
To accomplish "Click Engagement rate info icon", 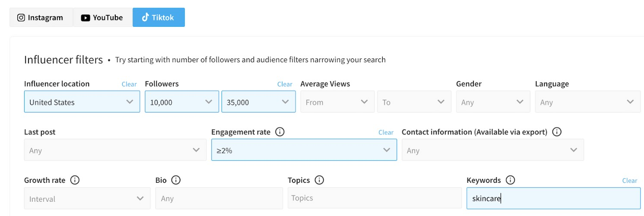I will 280,132.
